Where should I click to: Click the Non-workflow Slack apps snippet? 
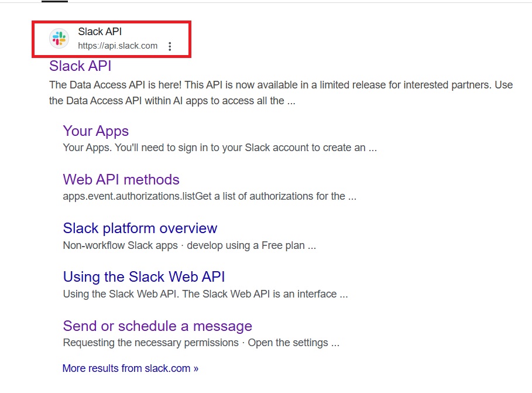click(189, 245)
